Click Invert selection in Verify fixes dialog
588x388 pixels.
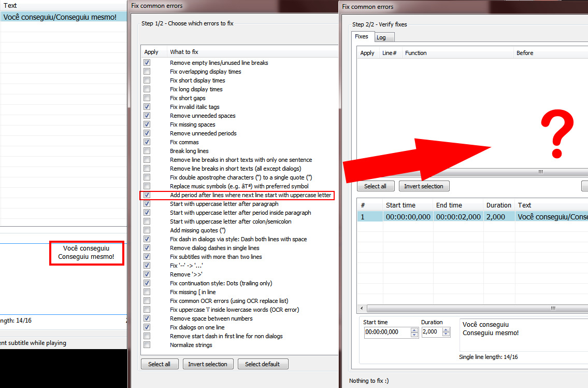click(424, 186)
